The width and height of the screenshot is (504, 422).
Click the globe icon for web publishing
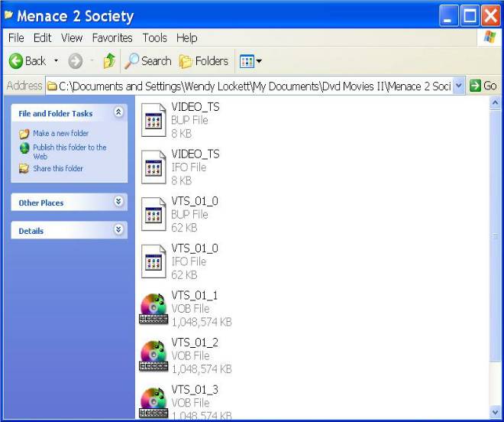pyautogui.click(x=24, y=148)
